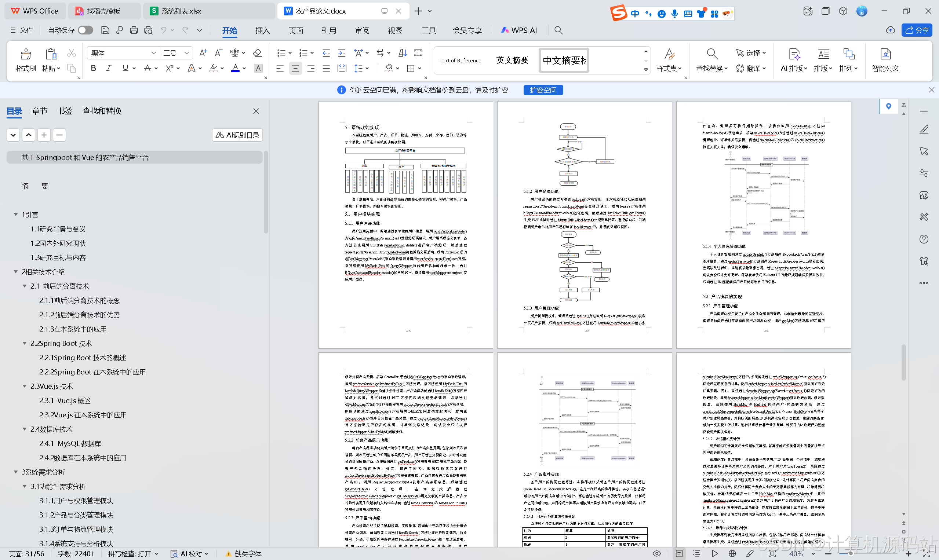Toggle the auto-save switch
Viewport: 939px width, 560px height.
(x=85, y=30)
